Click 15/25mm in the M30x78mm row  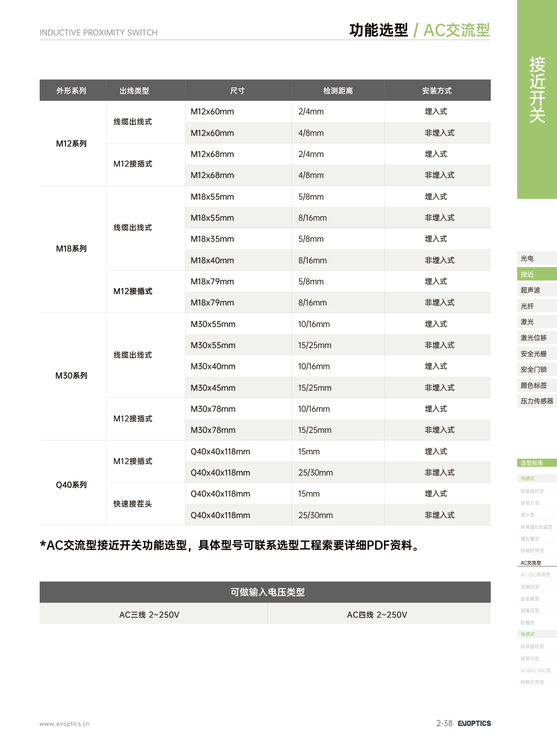(315, 430)
